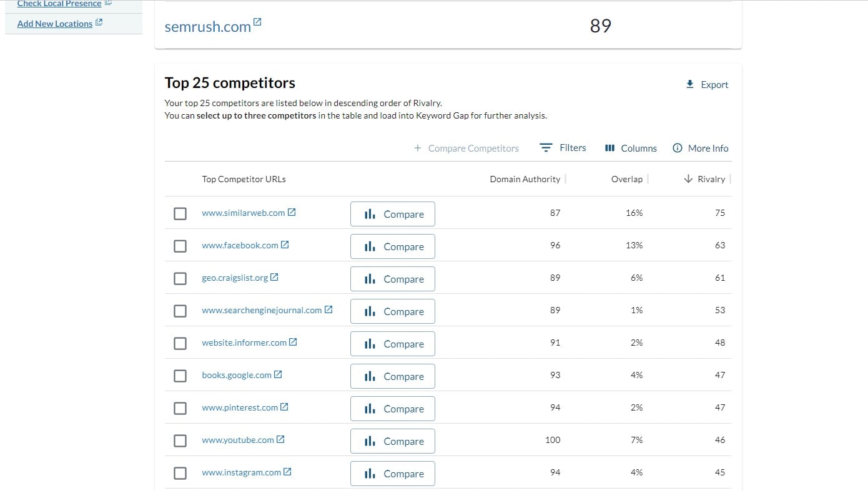
Task: Open the books.google.com link
Action: coord(237,375)
